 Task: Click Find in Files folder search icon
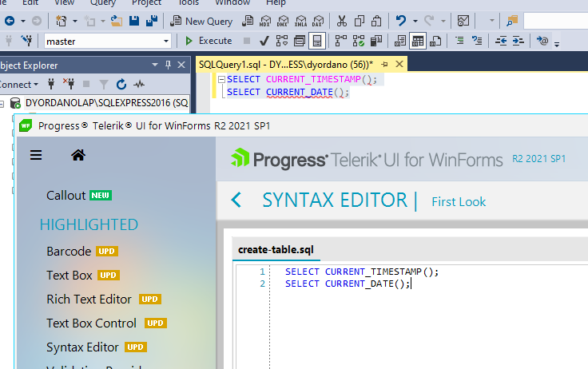tap(512, 21)
